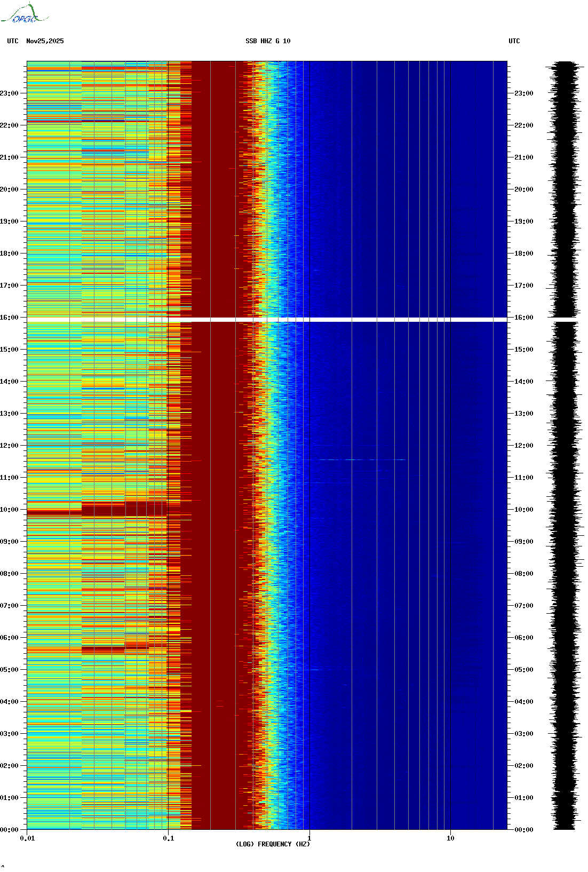The height and width of the screenshot is (872, 588).
Task: Click the SSB HHZ G 10 station title
Action: [x=268, y=41]
